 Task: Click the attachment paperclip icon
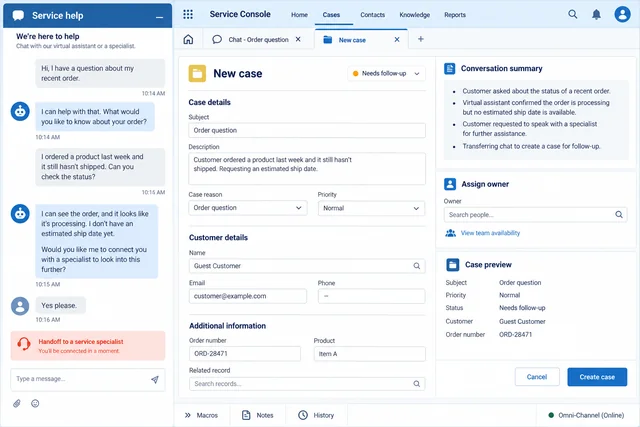(17, 403)
